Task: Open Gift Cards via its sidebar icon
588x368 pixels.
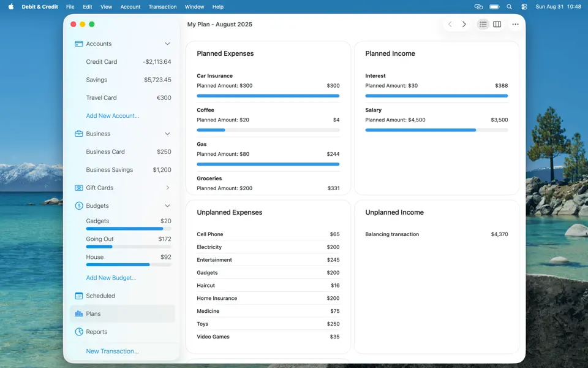Action: tap(79, 188)
